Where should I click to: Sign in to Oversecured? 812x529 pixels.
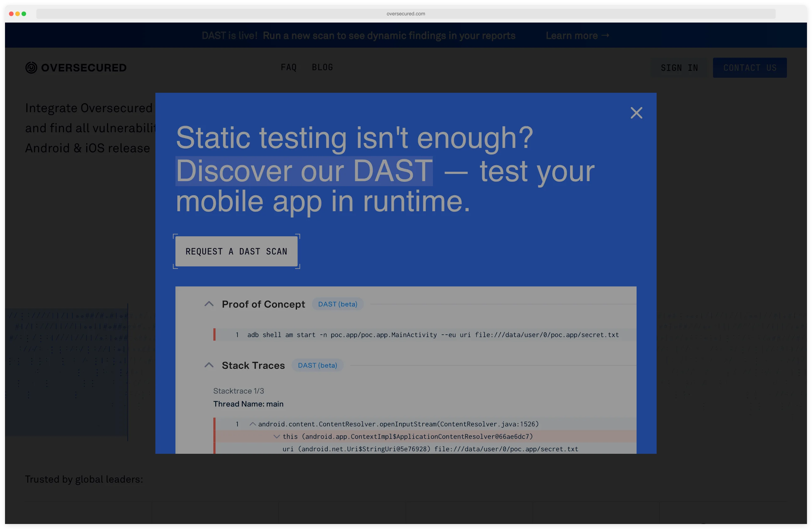(x=679, y=68)
